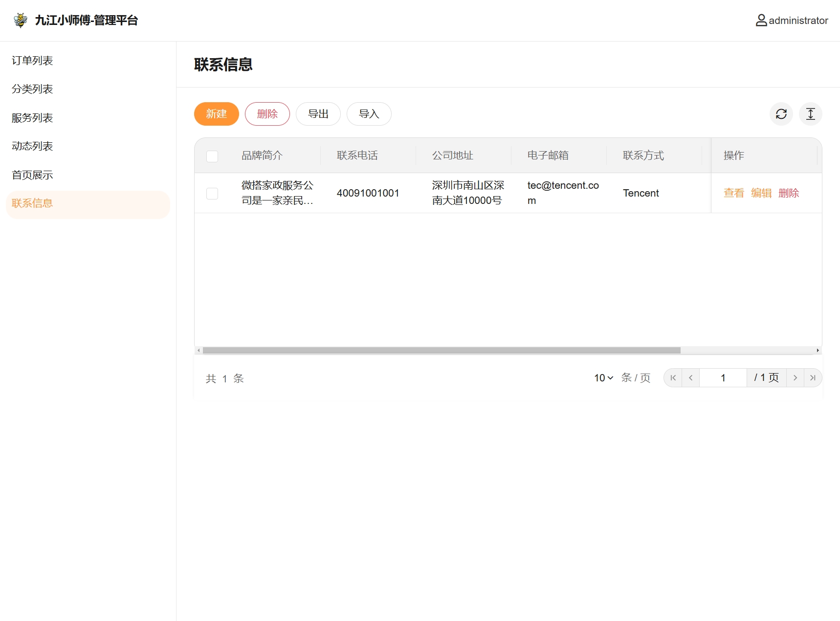
Task: Click the refresh table icon
Action: [781, 114]
